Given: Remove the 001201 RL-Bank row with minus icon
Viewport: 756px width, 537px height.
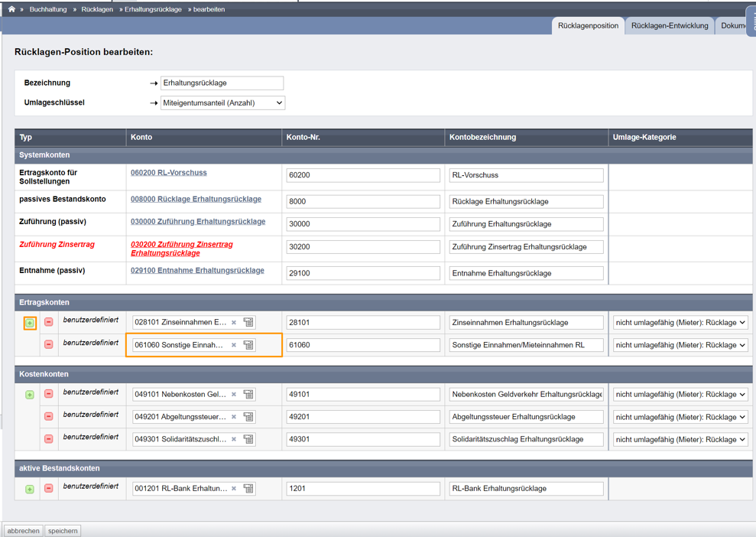Looking at the screenshot, I should tap(49, 488).
